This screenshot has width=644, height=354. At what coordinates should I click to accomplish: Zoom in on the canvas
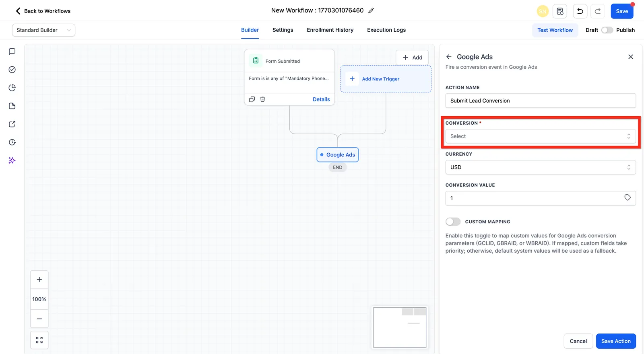click(x=39, y=280)
